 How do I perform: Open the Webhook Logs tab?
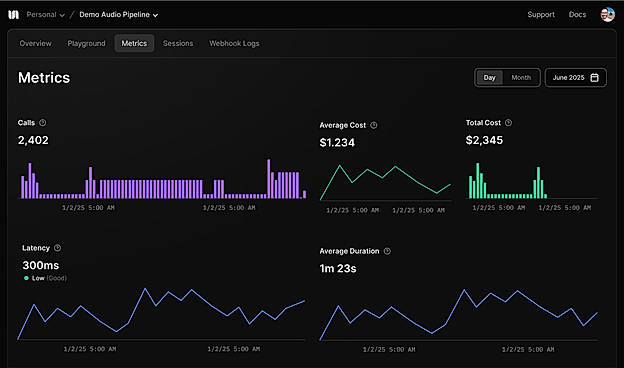tap(234, 43)
